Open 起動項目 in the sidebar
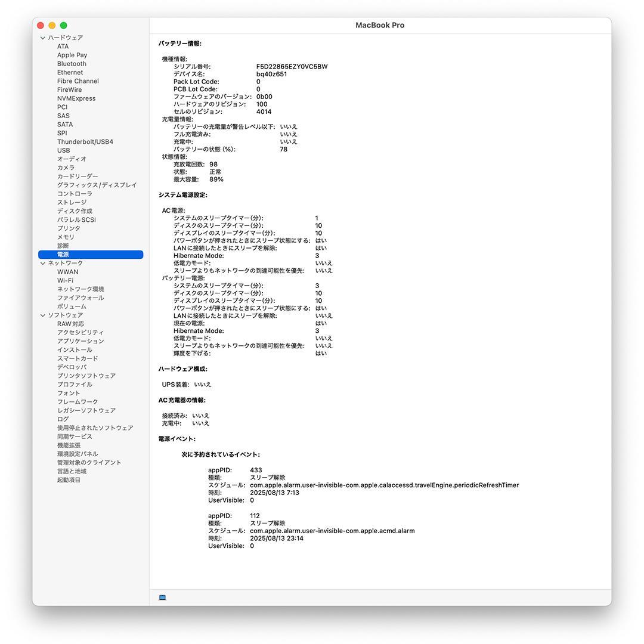 click(x=69, y=480)
